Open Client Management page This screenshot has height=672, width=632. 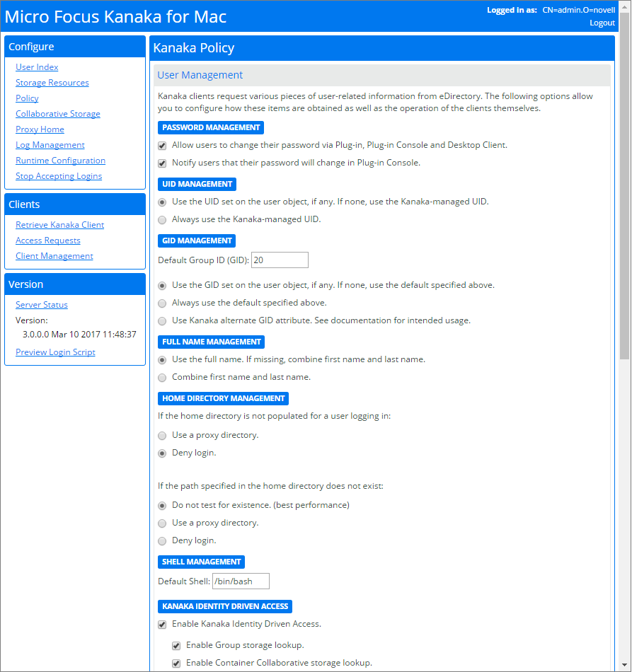pos(54,256)
